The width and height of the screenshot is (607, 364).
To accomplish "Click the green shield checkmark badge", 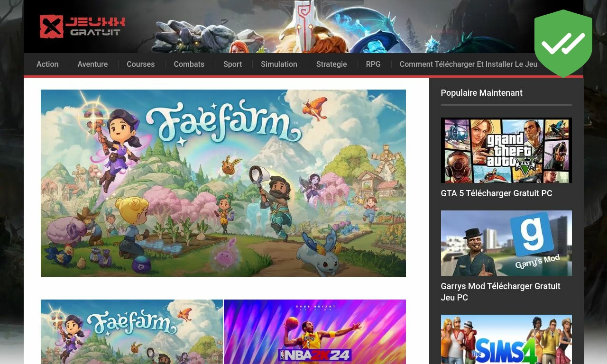I will click(x=563, y=43).
